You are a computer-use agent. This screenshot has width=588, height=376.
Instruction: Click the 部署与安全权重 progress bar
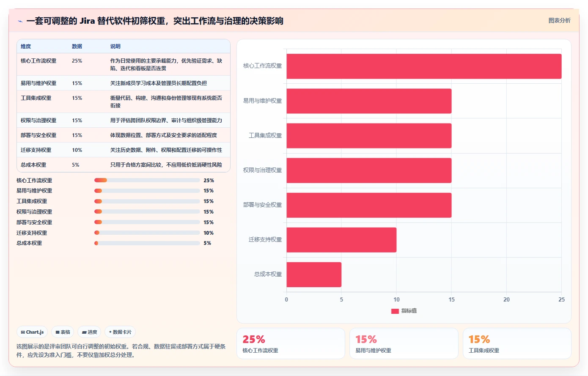tap(147, 222)
